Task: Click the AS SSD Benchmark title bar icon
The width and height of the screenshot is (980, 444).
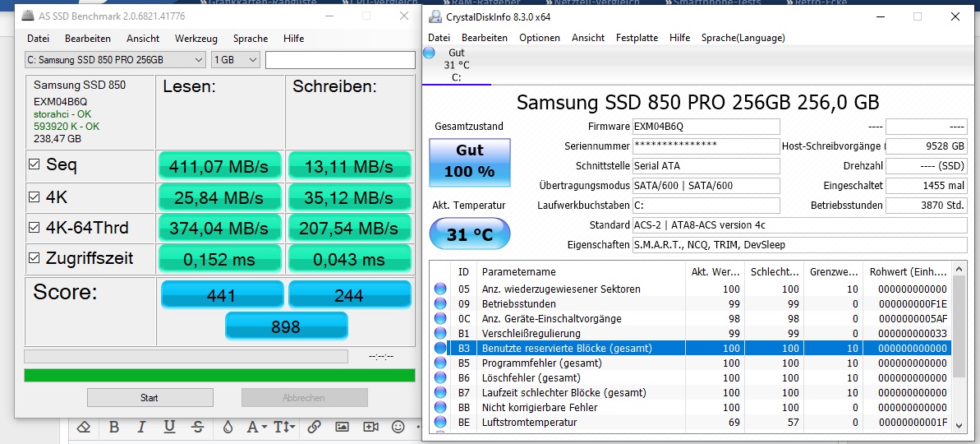Action: pos(29,16)
